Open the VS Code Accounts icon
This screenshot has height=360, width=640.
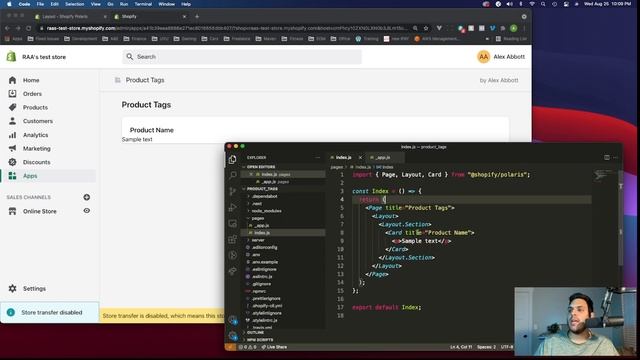pos(232,320)
